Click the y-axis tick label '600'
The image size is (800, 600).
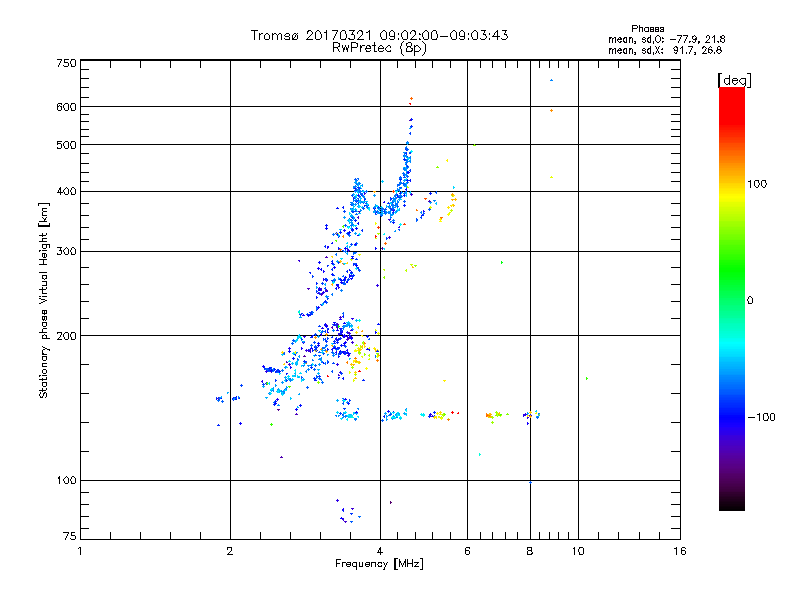[x=66, y=107]
